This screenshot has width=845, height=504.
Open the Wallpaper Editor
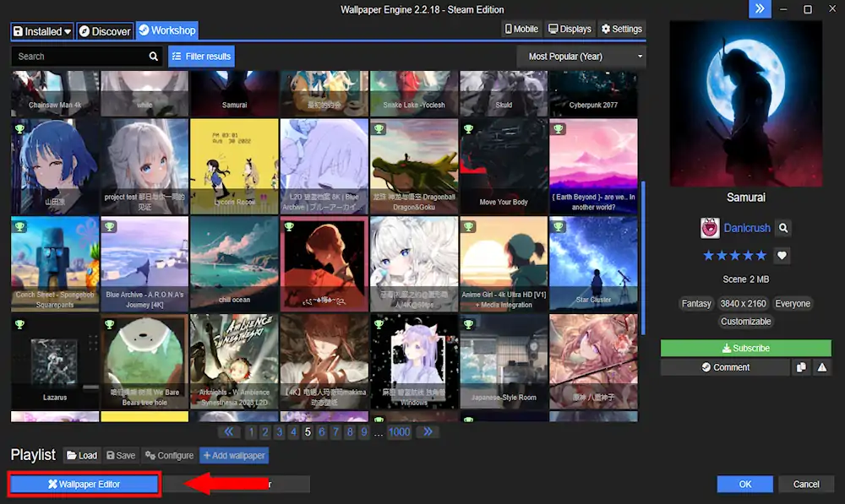84,484
